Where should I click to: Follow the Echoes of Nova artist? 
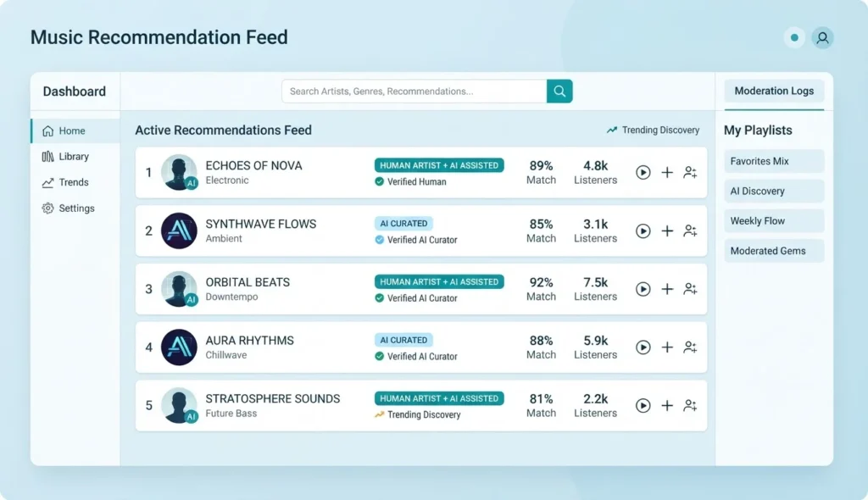(690, 172)
